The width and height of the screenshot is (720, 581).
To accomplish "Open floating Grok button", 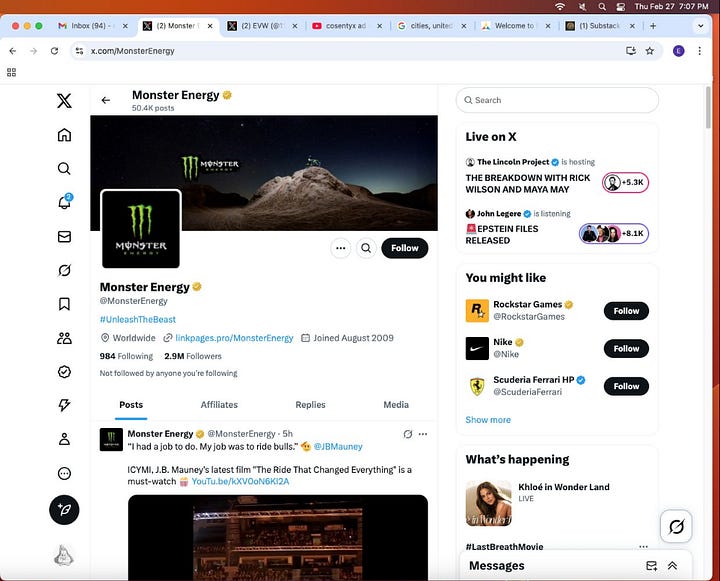I will (676, 526).
